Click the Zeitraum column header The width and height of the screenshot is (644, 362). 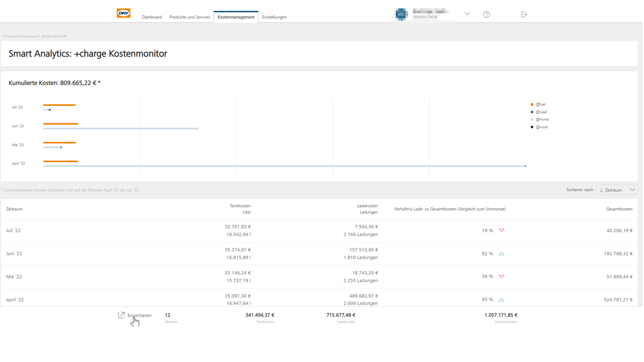(14, 209)
